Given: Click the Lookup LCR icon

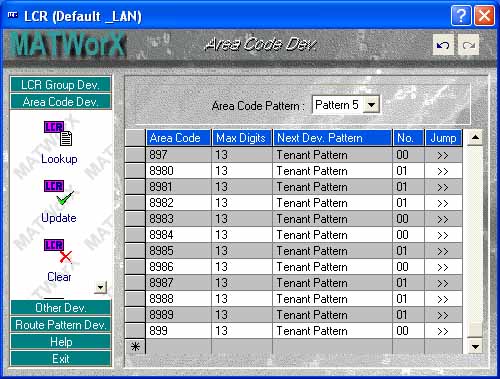Looking at the screenshot, I should [59, 133].
